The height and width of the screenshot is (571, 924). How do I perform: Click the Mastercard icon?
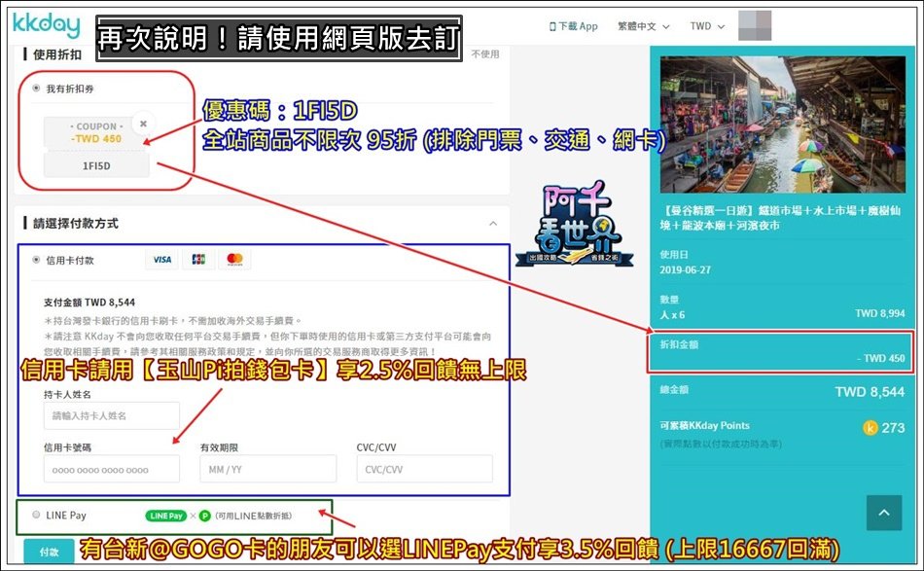point(234,260)
